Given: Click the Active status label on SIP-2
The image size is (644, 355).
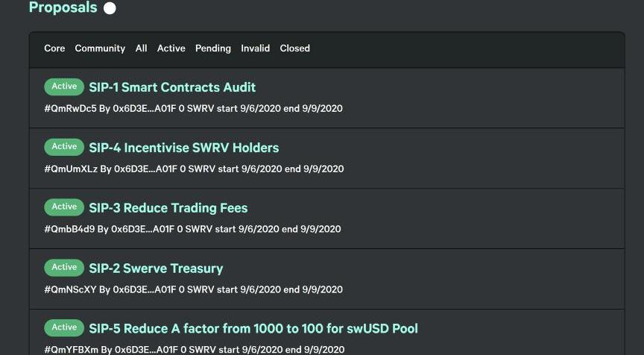Looking at the screenshot, I should tap(64, 268).
